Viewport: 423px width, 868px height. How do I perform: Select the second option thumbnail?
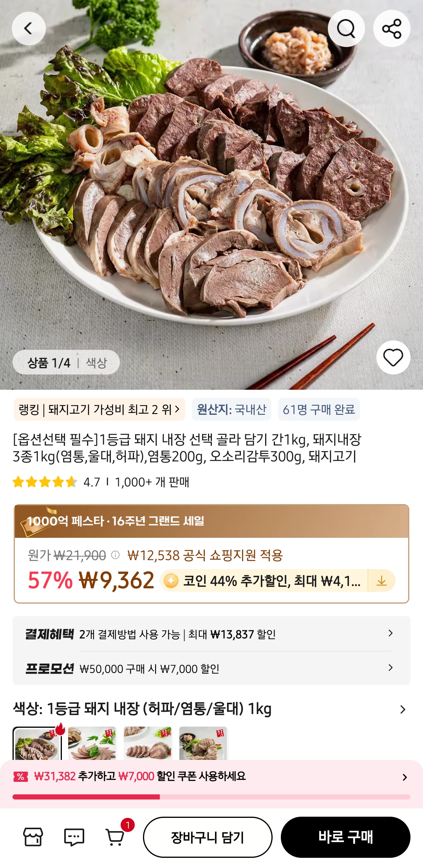click(x=92, y=743)
